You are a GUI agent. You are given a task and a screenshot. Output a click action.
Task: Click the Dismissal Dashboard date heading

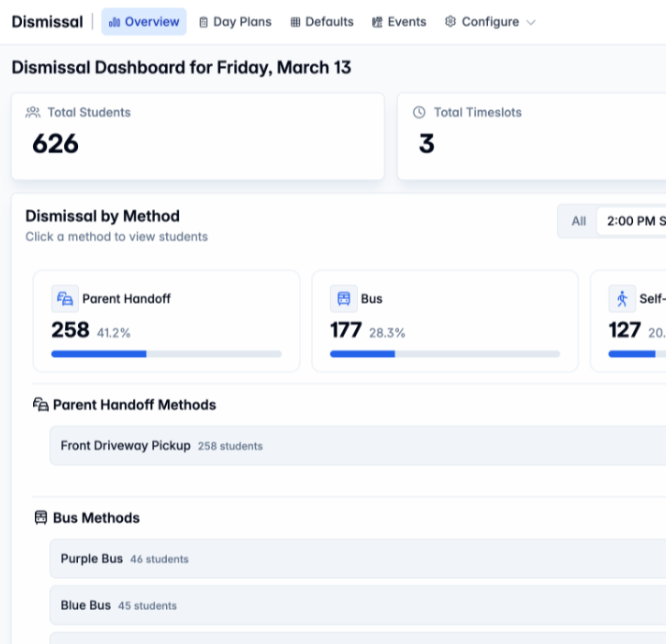[182, 68]
